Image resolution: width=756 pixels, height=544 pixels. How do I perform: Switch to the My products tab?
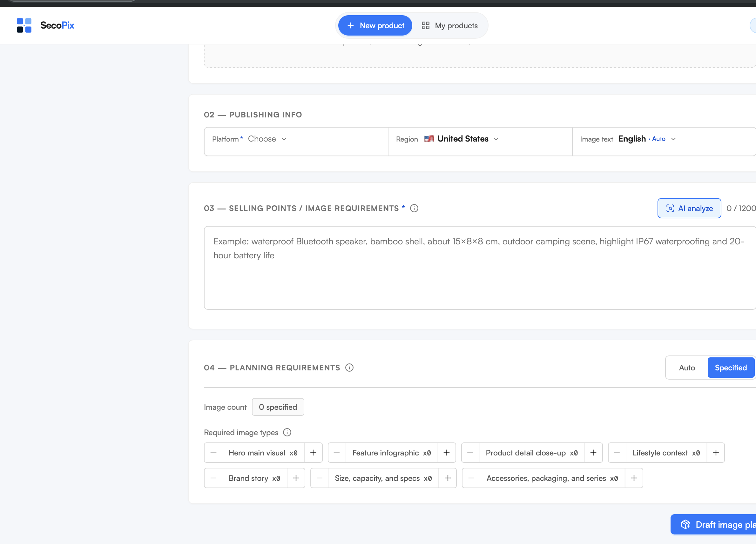click(449, 25)
